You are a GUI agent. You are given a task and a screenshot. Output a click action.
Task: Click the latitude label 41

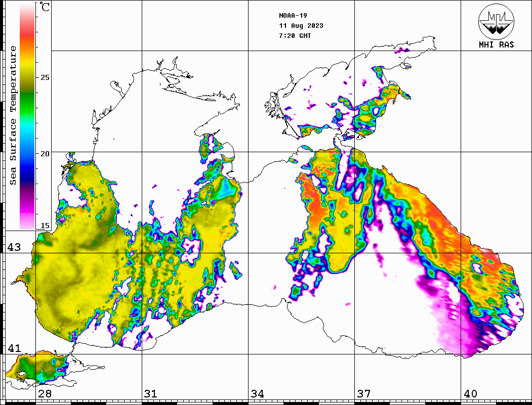point(14,348)
